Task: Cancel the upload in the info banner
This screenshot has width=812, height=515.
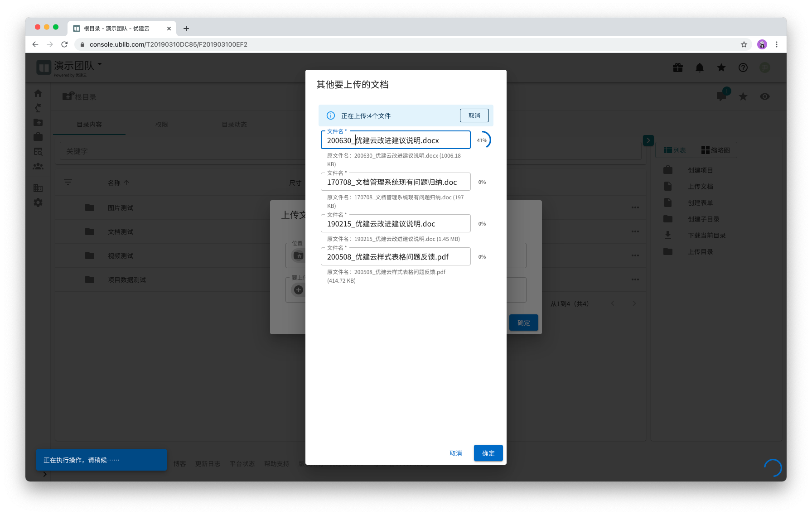Action: (474, 116)
